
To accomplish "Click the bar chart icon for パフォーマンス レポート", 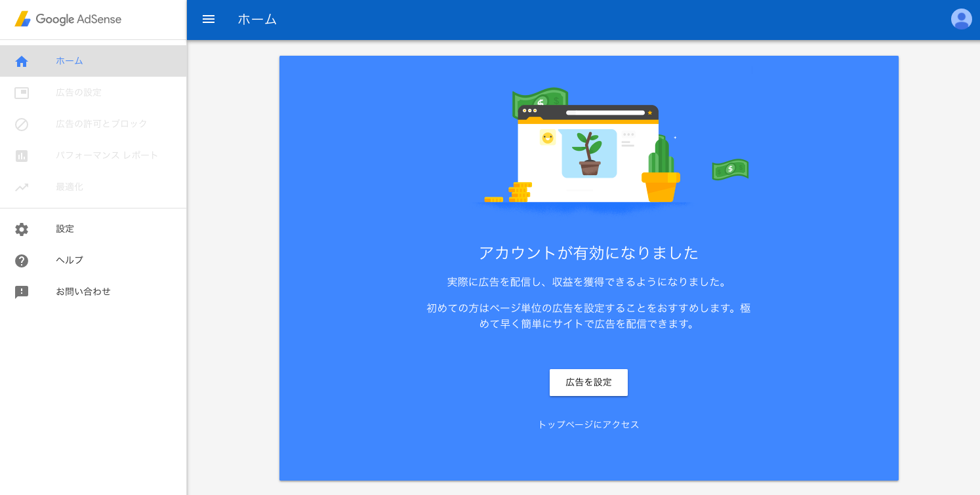I will [x=22, y=155].
